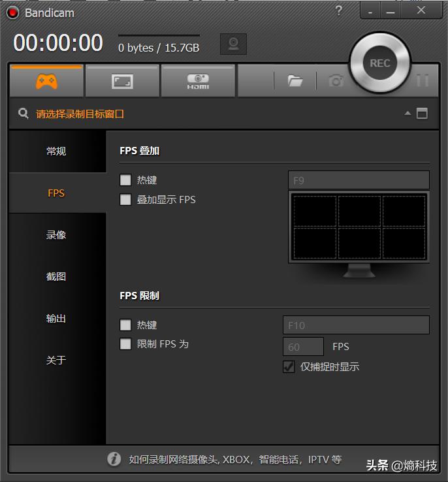Enable the FPS 叠加 热键 checkbox
This screenshot has height=482, width=448.
125,180
